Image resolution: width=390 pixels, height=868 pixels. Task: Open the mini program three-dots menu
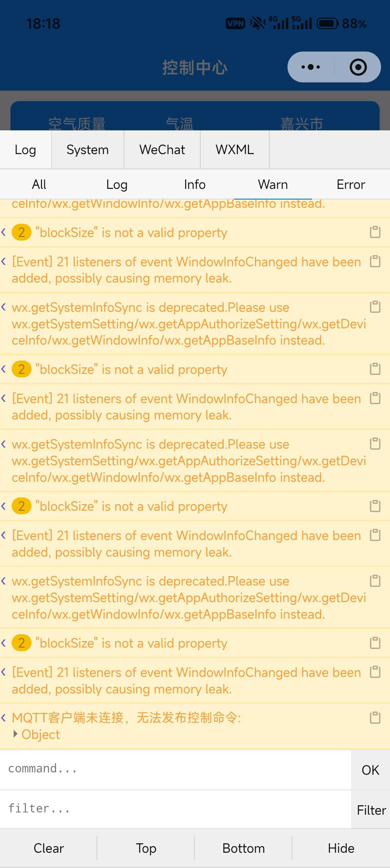pyautogui.click(x=310, y=67)
